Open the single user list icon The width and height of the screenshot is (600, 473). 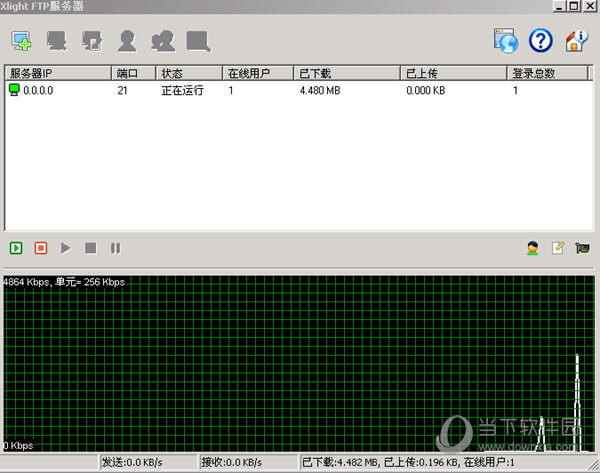(127, 41)
